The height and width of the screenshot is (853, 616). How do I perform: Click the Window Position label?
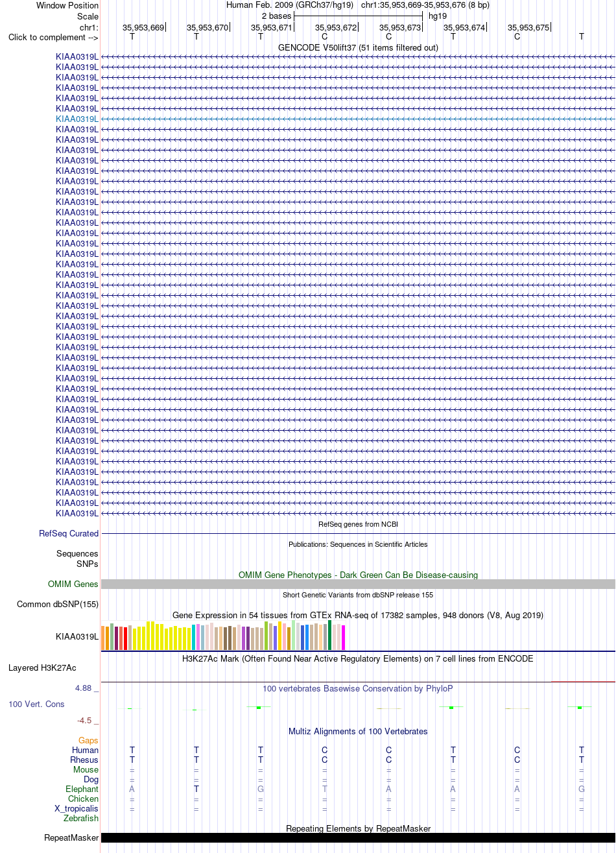67,5
